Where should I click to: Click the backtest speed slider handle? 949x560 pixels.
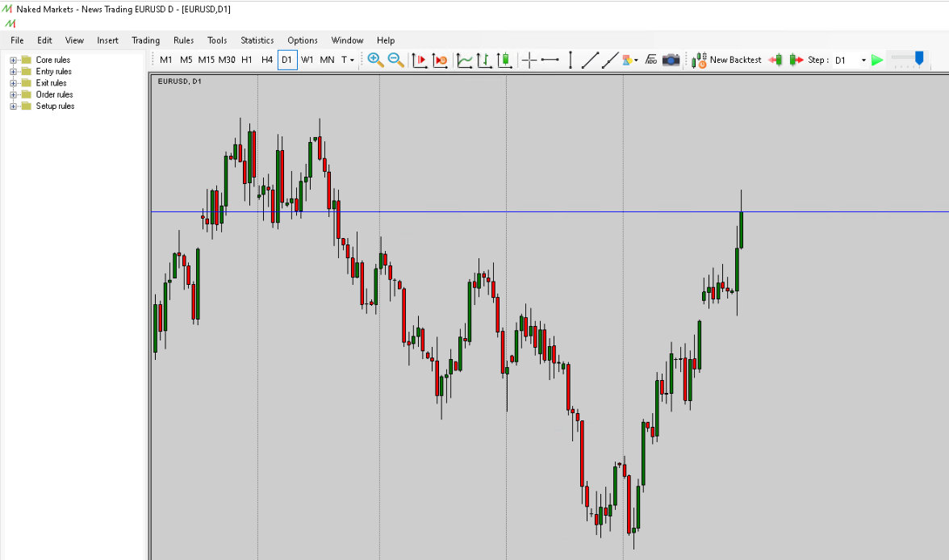918,58
